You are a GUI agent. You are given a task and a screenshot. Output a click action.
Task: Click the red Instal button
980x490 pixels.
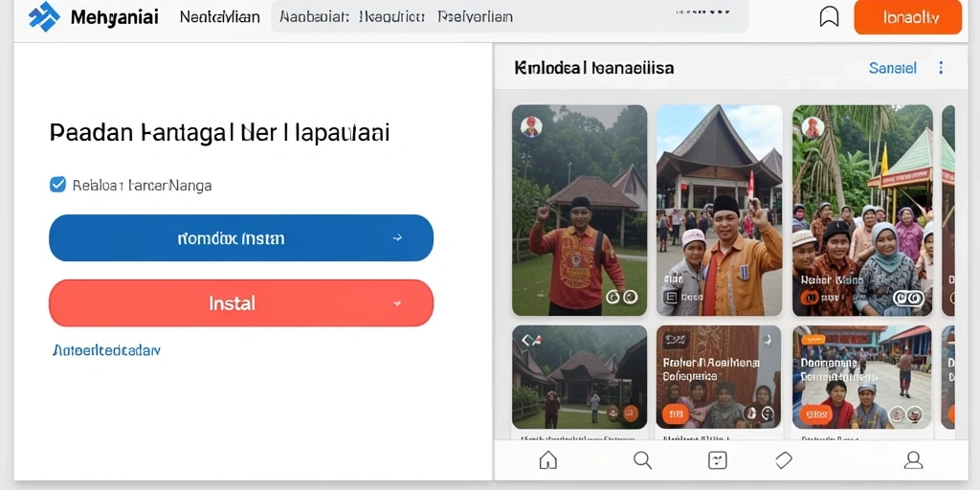[241, 303]
